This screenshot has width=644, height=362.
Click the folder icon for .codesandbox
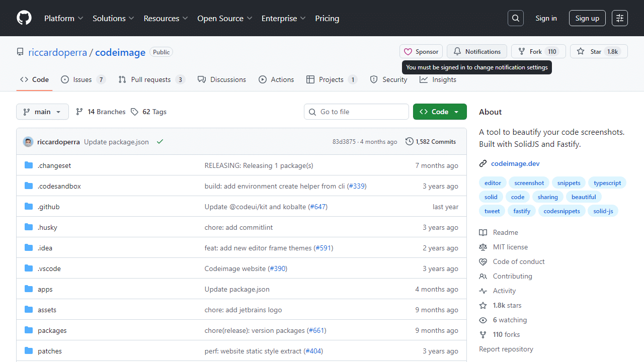pos(29,186)
